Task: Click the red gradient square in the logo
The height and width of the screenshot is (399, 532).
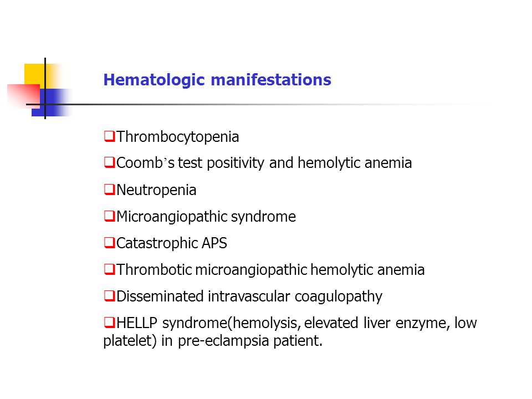Action: coord(24,96)
